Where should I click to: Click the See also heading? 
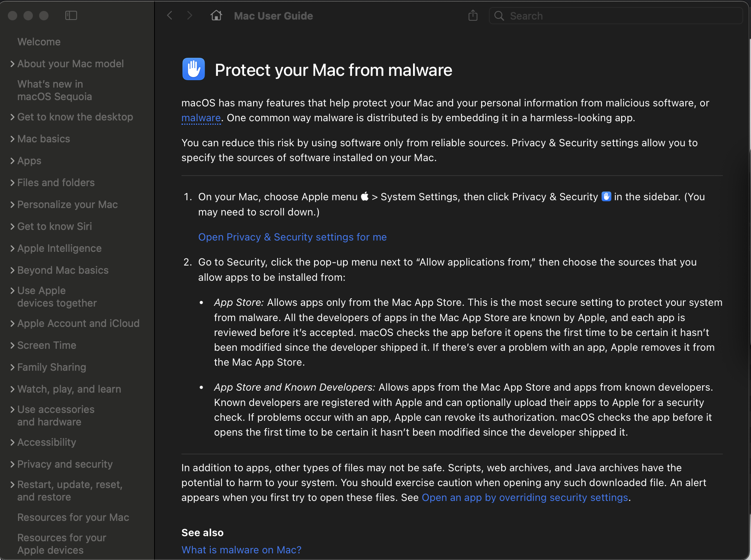point(202,533)
